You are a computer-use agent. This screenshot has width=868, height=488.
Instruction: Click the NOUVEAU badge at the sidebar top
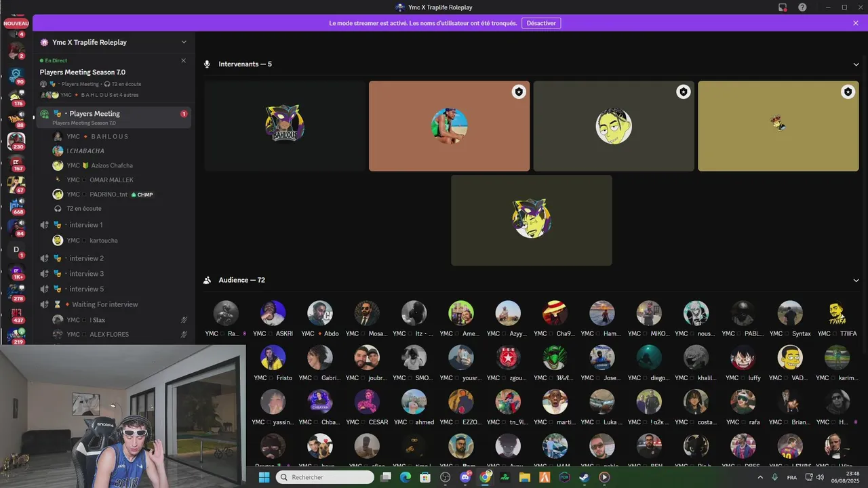16,23
